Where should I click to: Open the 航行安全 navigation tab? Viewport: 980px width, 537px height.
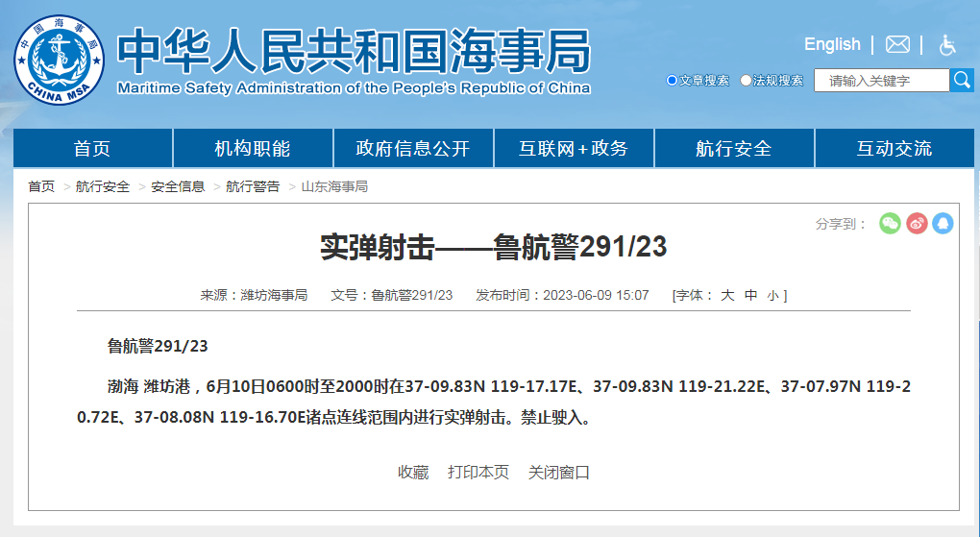(x=734, y=148)
